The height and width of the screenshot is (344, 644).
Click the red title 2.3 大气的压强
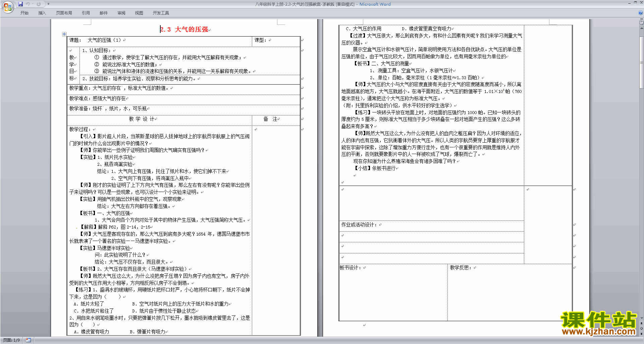184,30
